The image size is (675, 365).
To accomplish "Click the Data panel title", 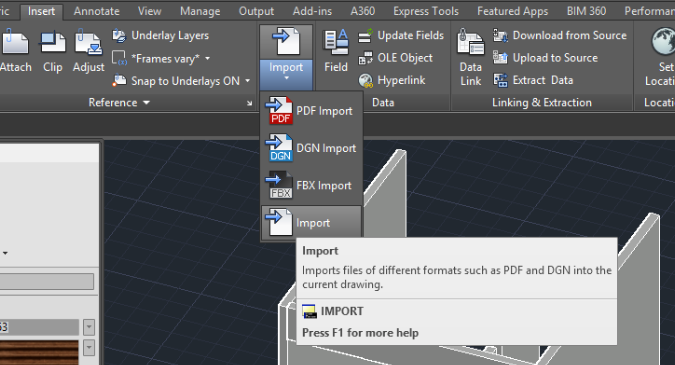I will point(383,102).
